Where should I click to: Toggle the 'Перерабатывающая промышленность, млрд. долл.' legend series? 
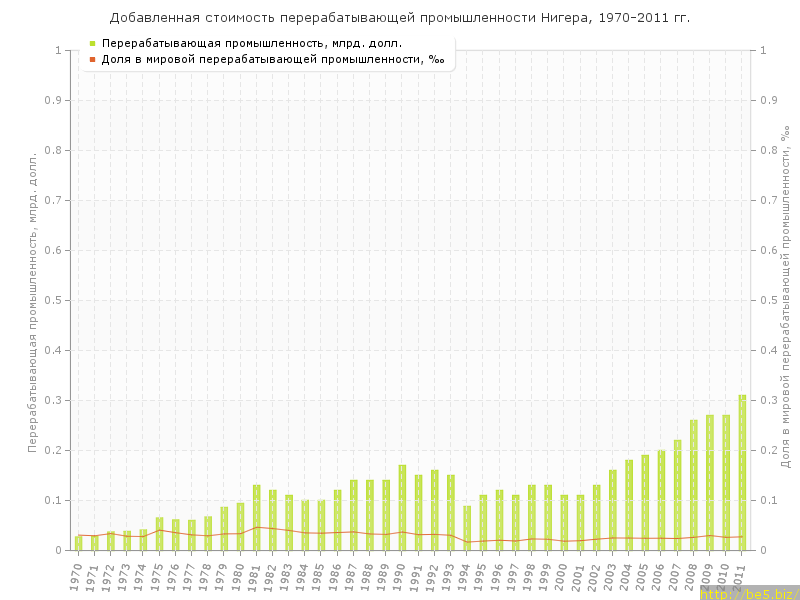coord(252,44)
